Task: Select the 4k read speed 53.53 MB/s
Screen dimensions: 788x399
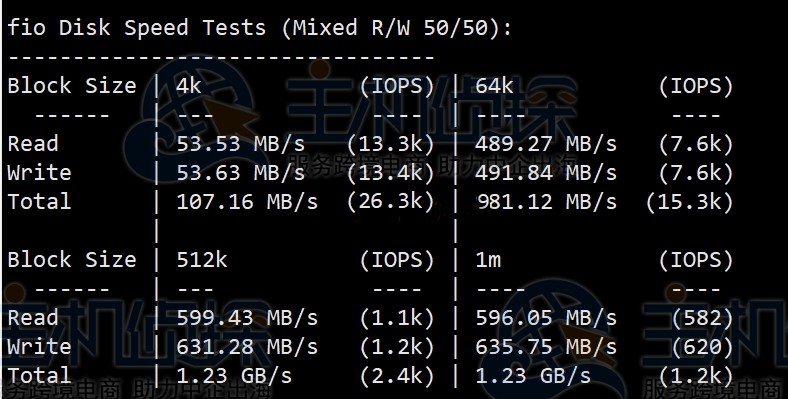Action: [241, 144]
